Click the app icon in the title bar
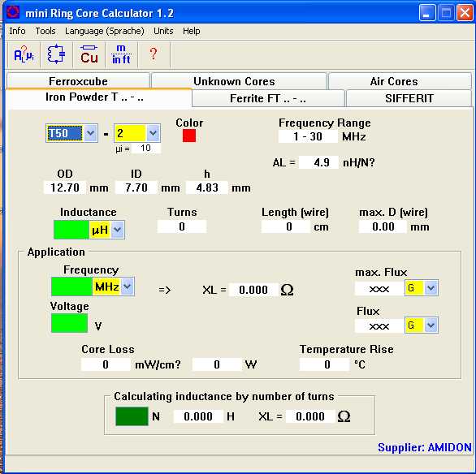The image size is (476, 474). pyautogui.click(x=13, y=12)
